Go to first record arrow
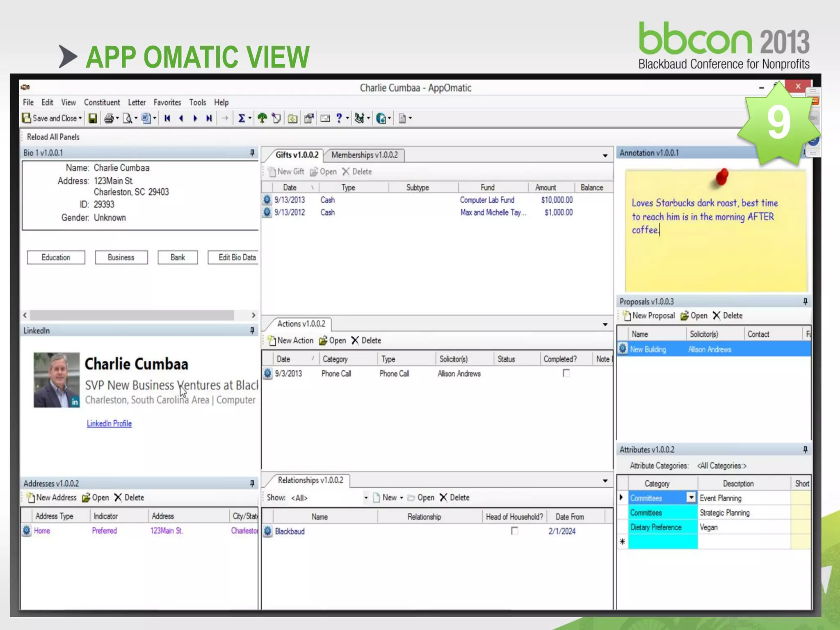Screen dimensions: 840x630 167,119
